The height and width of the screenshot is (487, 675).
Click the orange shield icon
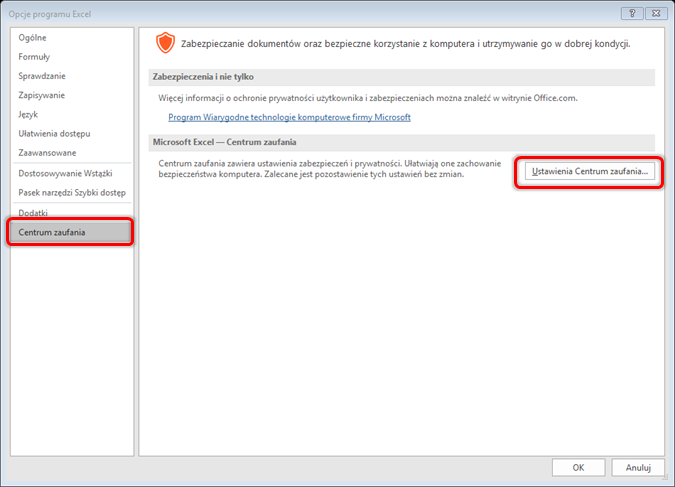pyautogui.click(x=165, y=43)
